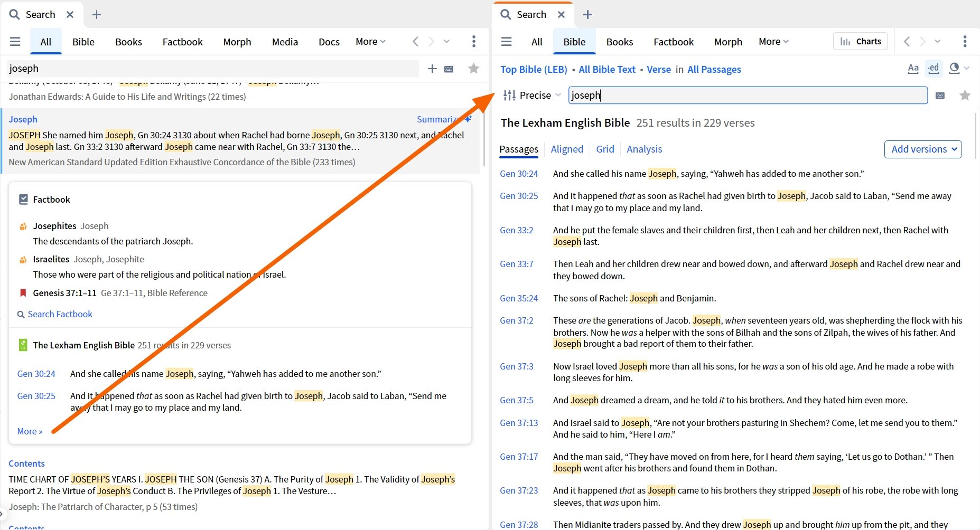Open the display options circle icon
The height and width of the screenshot is (530, 980).
[954, 68]
